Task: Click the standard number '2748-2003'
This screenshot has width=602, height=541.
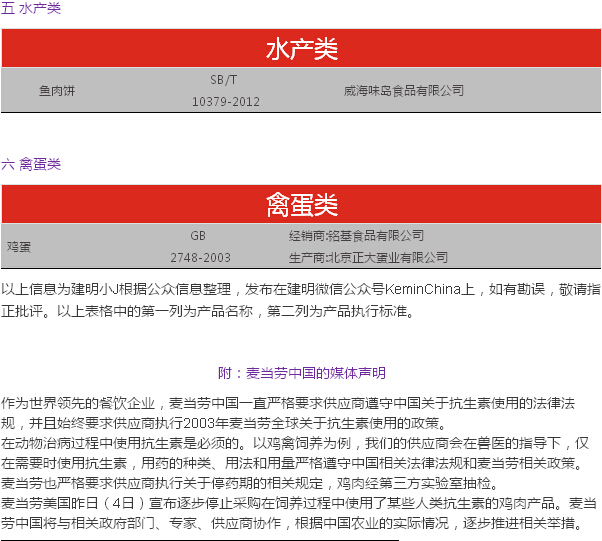Action: point(200,257)
